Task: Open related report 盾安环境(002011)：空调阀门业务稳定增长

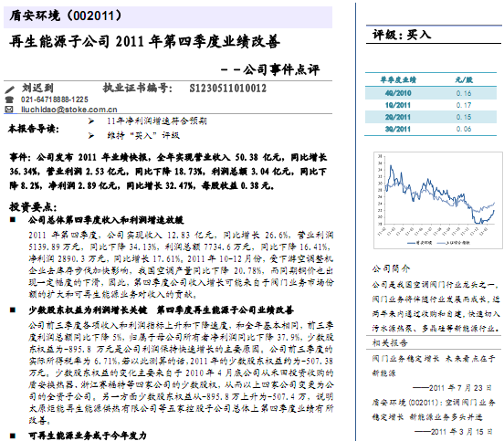Action: coord(434,409)
